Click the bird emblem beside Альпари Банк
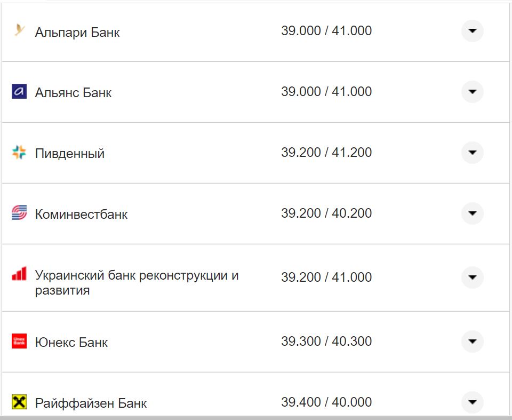 point(18,30)
